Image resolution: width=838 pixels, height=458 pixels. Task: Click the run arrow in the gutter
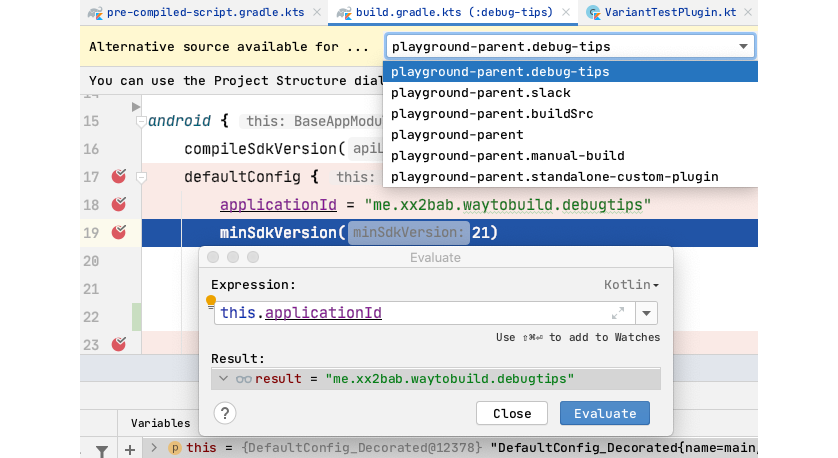(136, 106)
